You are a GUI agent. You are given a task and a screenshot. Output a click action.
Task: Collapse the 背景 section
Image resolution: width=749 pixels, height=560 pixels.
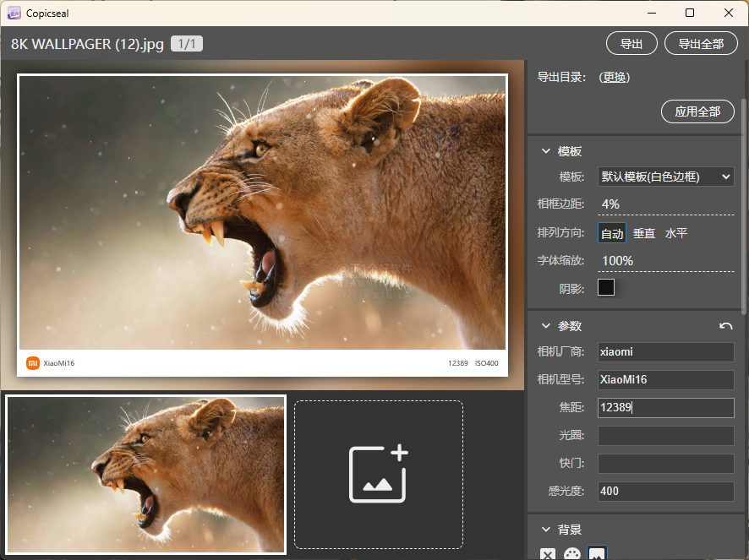coord(546,530)
